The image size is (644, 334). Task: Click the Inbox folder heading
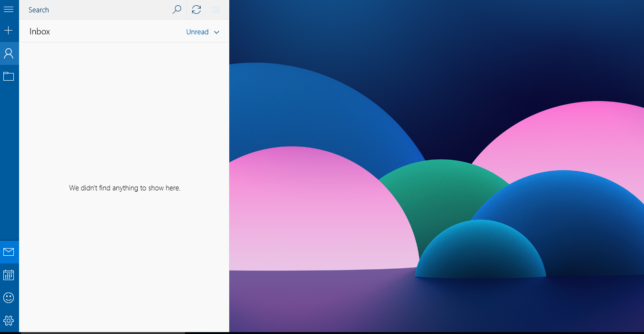coord(40,31)
